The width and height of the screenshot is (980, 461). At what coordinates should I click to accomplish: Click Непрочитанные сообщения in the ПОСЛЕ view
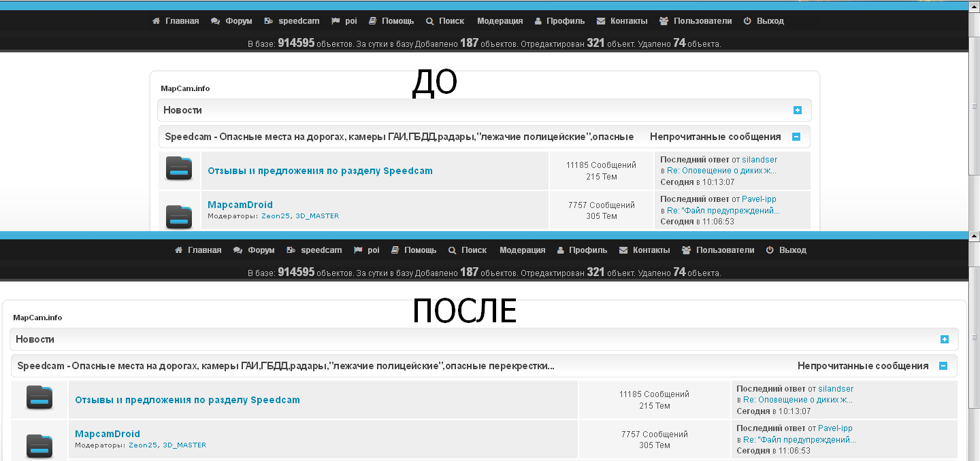point(863,366)
